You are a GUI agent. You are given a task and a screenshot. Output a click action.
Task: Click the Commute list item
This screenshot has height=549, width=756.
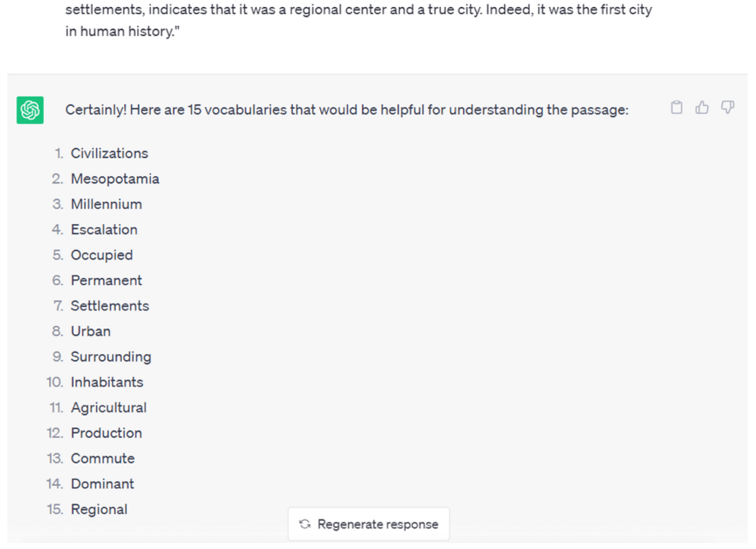[x=103, y=458]
